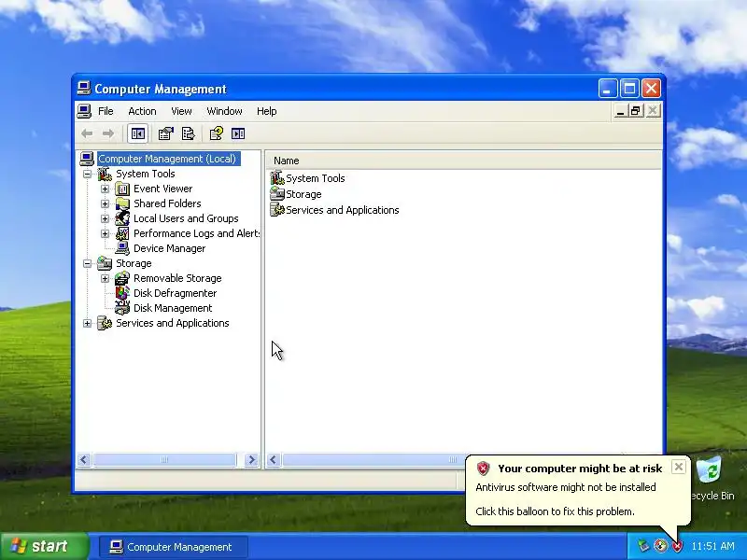747x560 pixels.
Task: Click the console icon beside File menu
Action: pos(84,111)
